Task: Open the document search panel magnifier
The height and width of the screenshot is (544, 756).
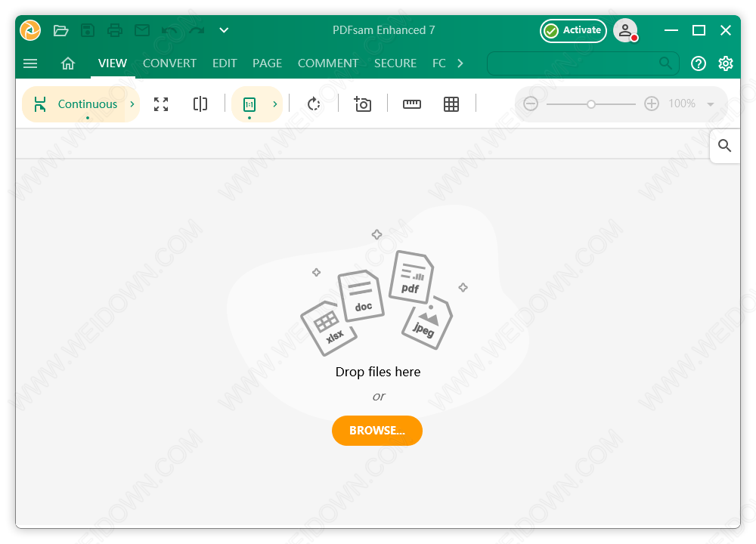Action: [724, 146]
